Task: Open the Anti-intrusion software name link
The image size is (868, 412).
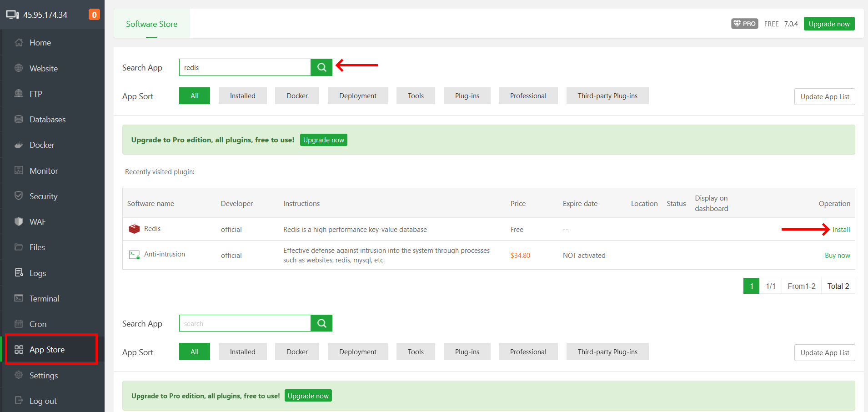Action: tap(165, 254)
